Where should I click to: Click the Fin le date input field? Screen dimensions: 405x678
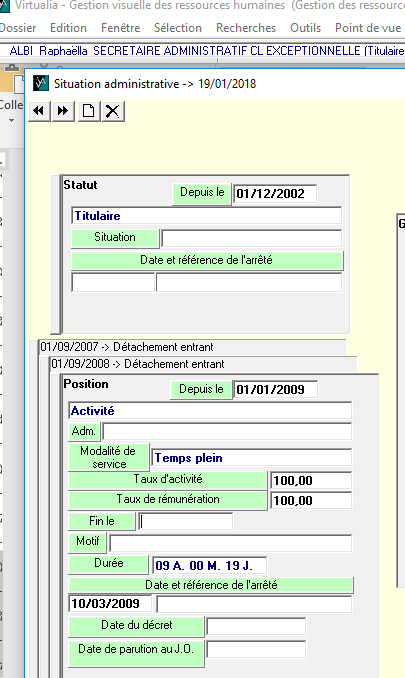[x=185, y=521]
